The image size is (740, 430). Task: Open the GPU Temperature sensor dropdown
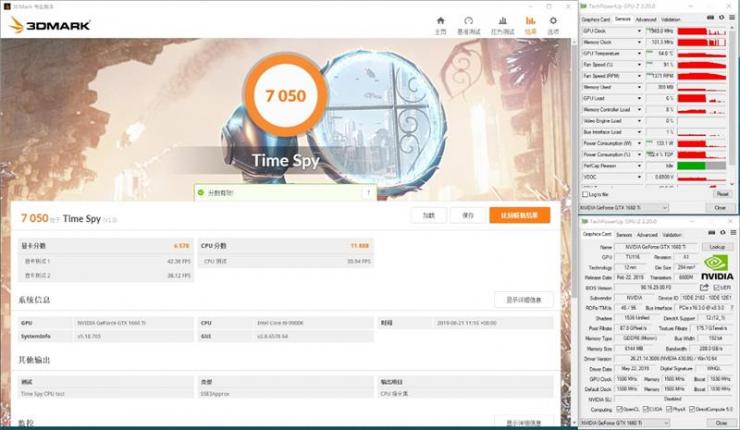(x=639, y=53)
